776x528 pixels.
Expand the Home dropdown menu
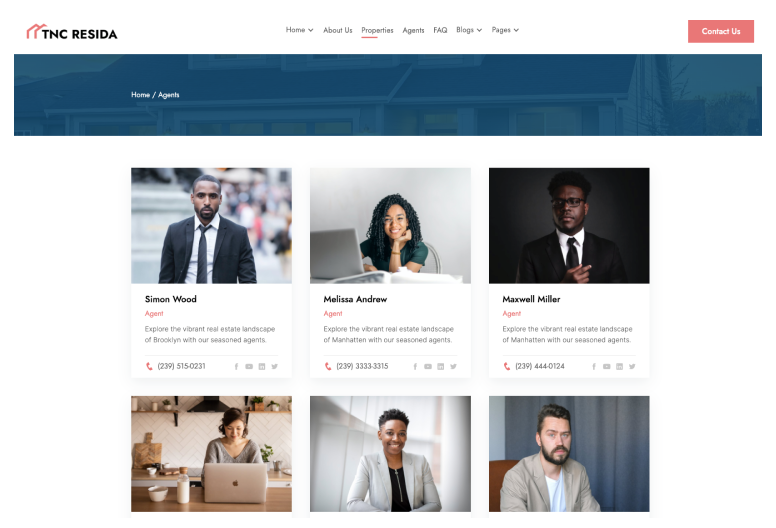tap(299, 30)
